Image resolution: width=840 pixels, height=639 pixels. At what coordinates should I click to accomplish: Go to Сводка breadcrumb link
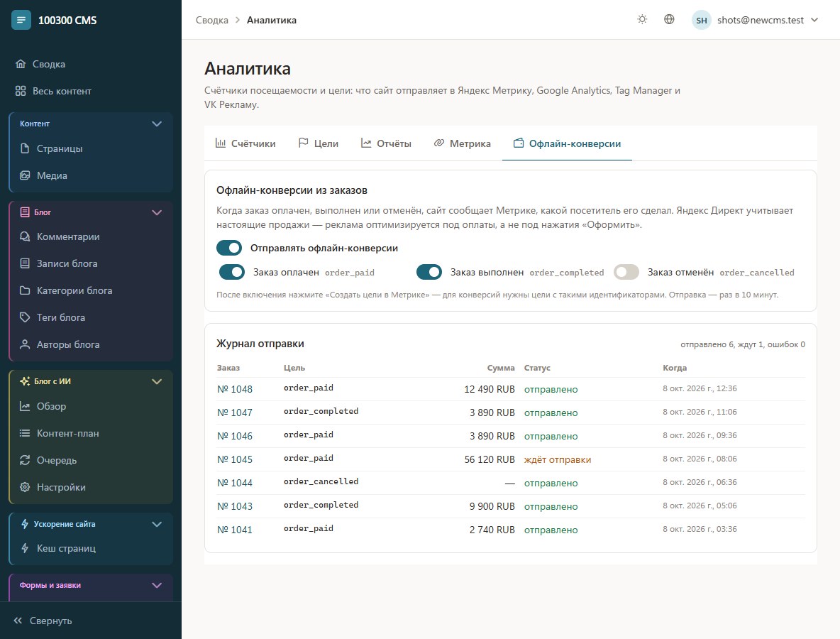pyautogui.click(x=211, y=21)
